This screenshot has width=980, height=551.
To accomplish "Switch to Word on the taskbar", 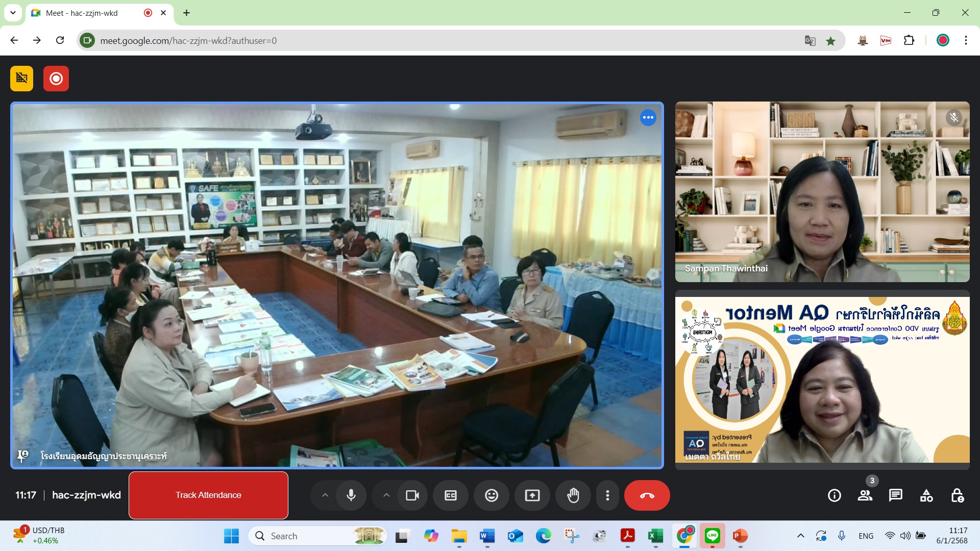I will [487, 536].
